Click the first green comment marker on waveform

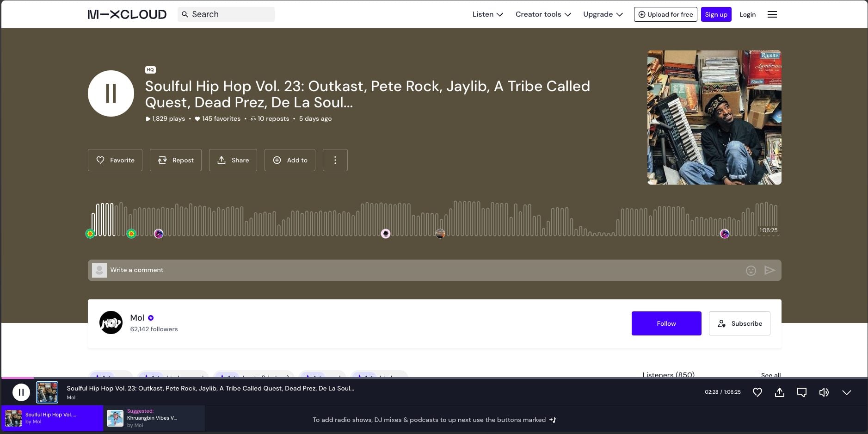90,234
